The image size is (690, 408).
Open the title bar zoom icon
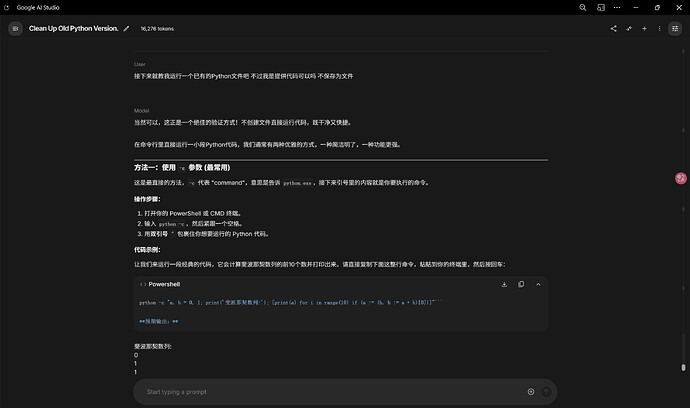583,7
